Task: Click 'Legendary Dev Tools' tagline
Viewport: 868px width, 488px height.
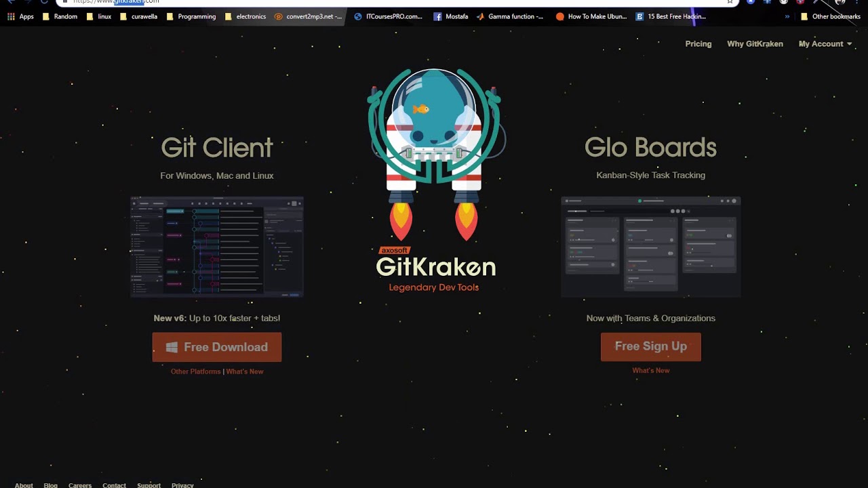Action: [434, 287]
